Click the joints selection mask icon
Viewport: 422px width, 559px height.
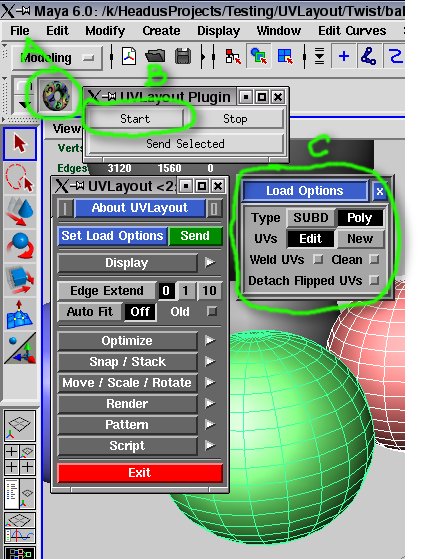(x=369, y=56)
